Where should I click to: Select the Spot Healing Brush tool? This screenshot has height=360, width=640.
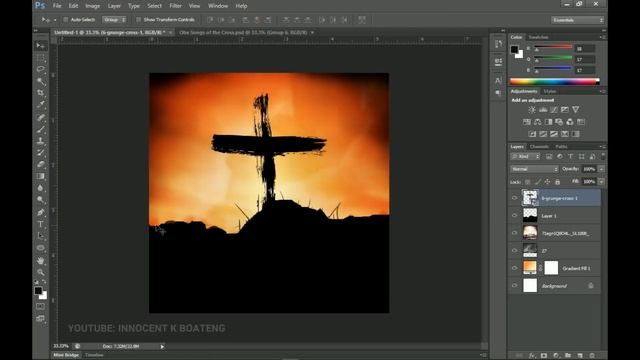tap(40, 118)
